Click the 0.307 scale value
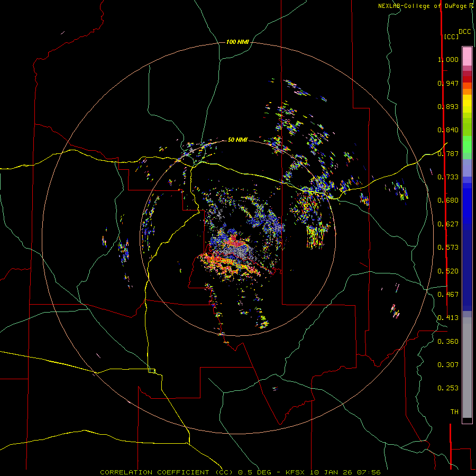This screenshot has width=476, height=476. point(448,364)
